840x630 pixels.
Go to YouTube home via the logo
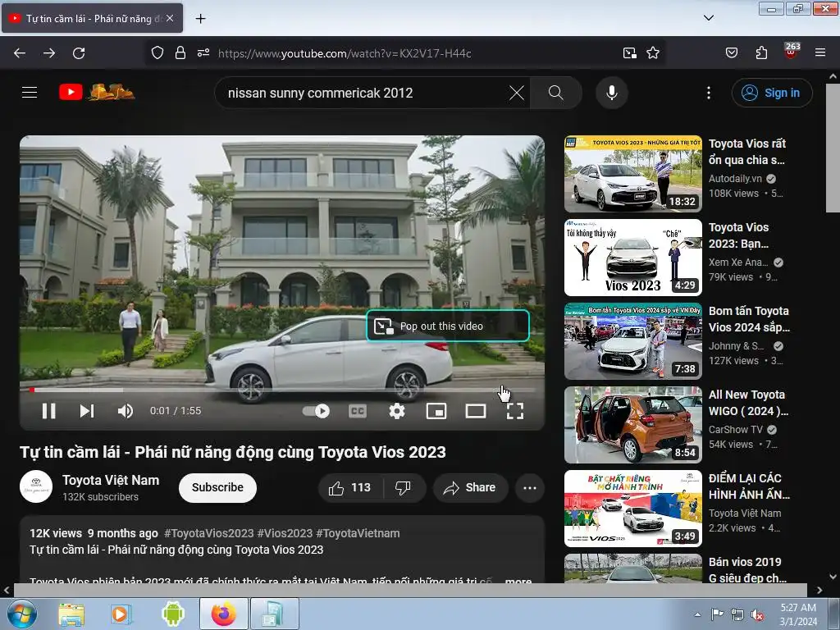[97, 92]
